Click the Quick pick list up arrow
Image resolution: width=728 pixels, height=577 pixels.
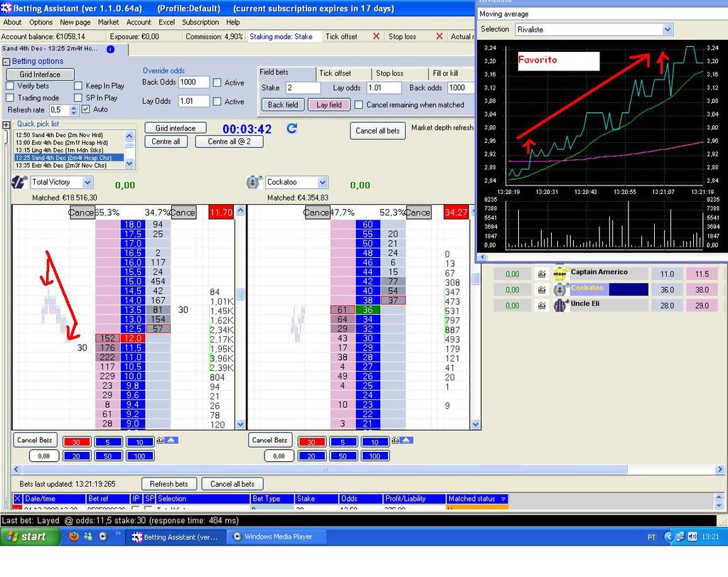click(129, 136)
